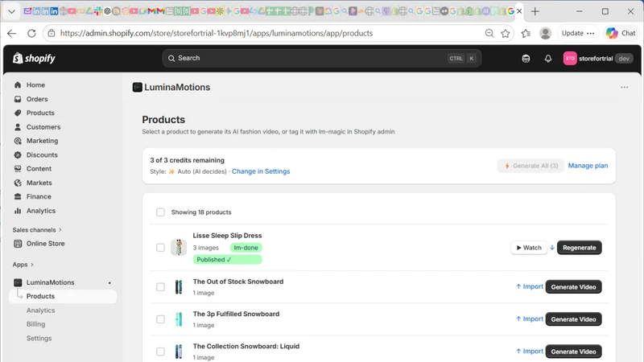644x362 pixels.
Task: Reload the page with the refresh icon
Action: point(31,33)
